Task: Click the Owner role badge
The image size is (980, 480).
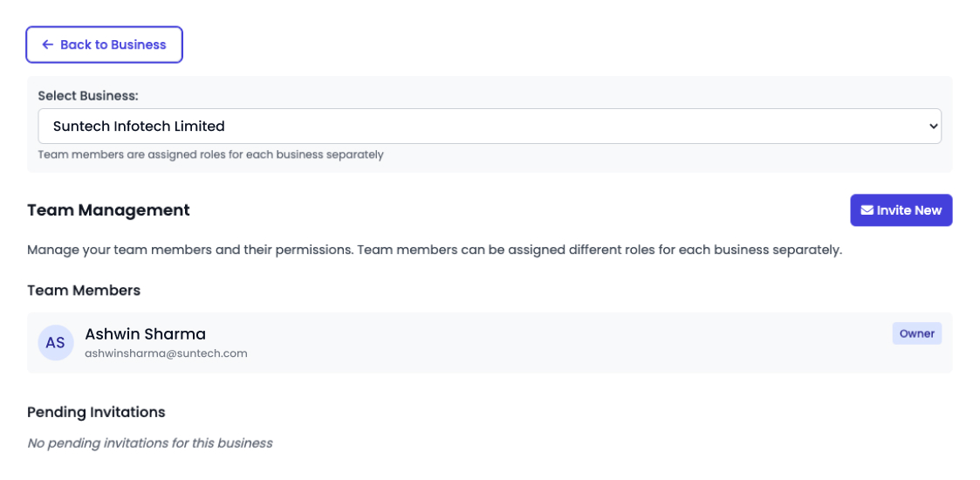Action: [x=916, y=333]
